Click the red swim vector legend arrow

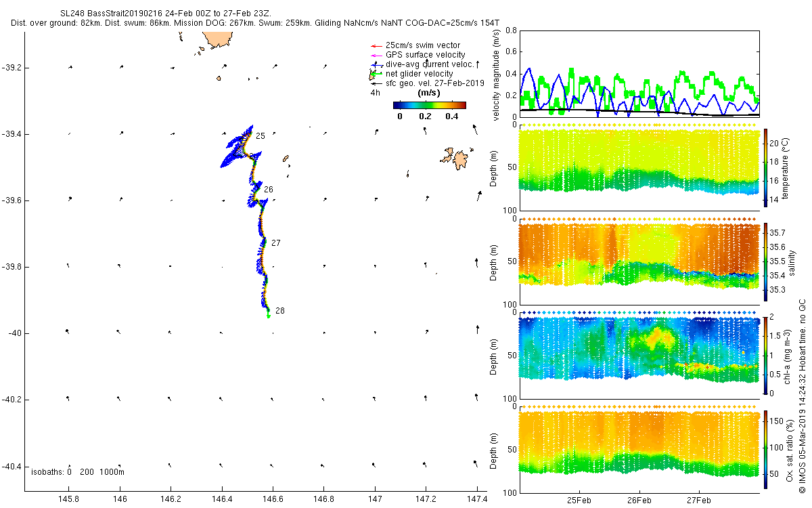coord(375,46)
